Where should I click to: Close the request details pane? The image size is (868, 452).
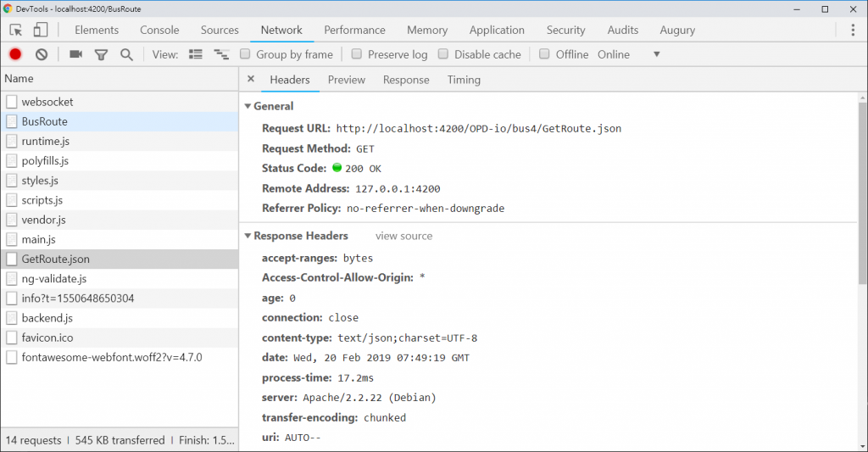[x=251, y=79]
